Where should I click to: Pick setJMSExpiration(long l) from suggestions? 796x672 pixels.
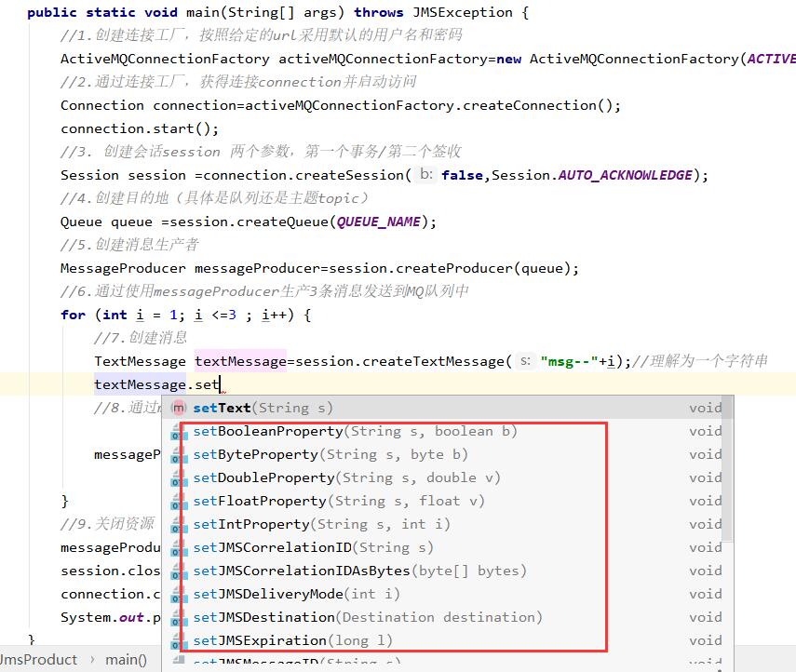(292, 640)
